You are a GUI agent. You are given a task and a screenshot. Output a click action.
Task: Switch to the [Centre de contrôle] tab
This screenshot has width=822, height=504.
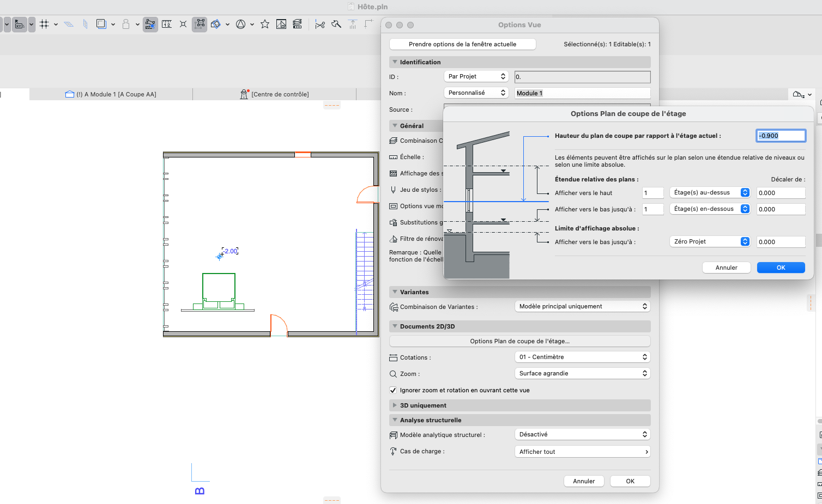(x=275, y=94)
